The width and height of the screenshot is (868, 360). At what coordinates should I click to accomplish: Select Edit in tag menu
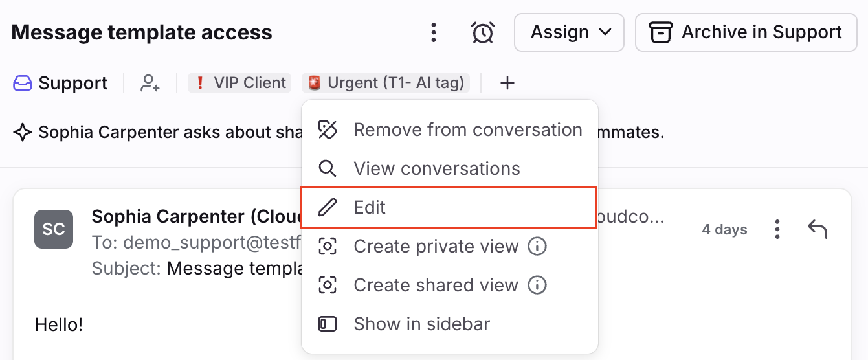pyautogui.click(x=370, y=207)
